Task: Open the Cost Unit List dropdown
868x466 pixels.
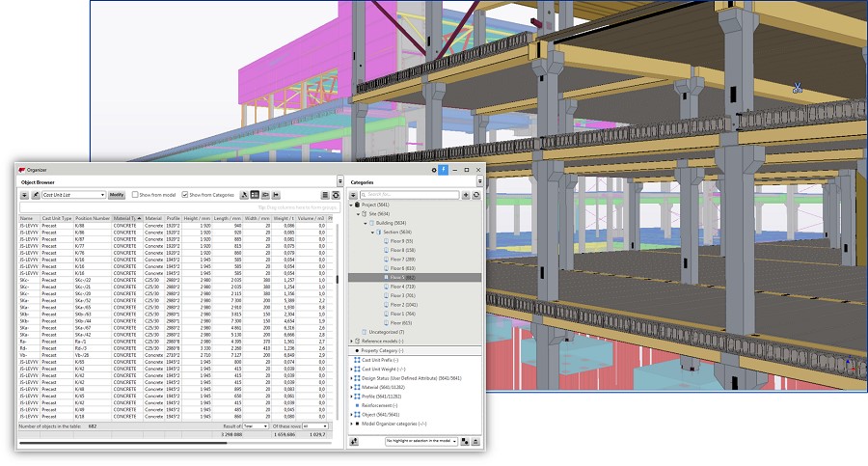Action: [73, 195]
